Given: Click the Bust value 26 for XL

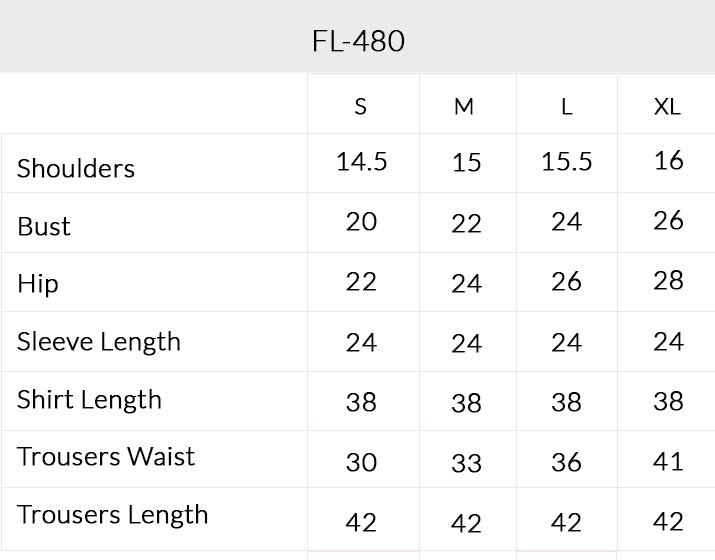Looking at the screenshot, I should point(668,221).
